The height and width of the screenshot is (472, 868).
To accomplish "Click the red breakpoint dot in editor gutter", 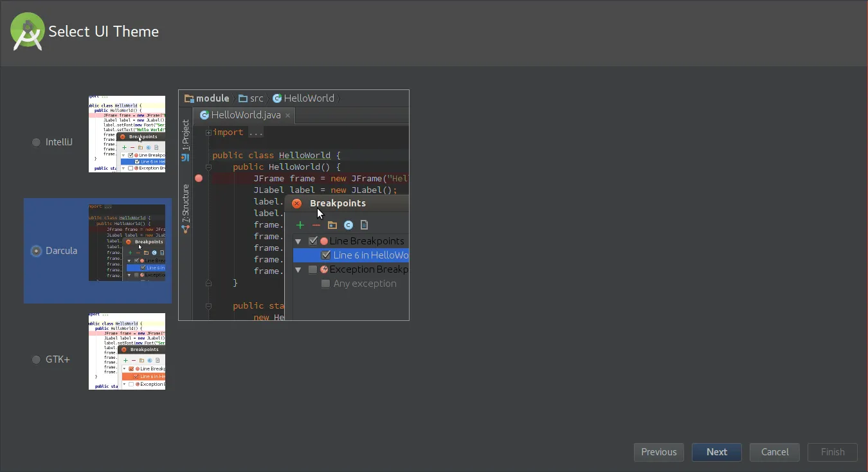I will point(199,178).
